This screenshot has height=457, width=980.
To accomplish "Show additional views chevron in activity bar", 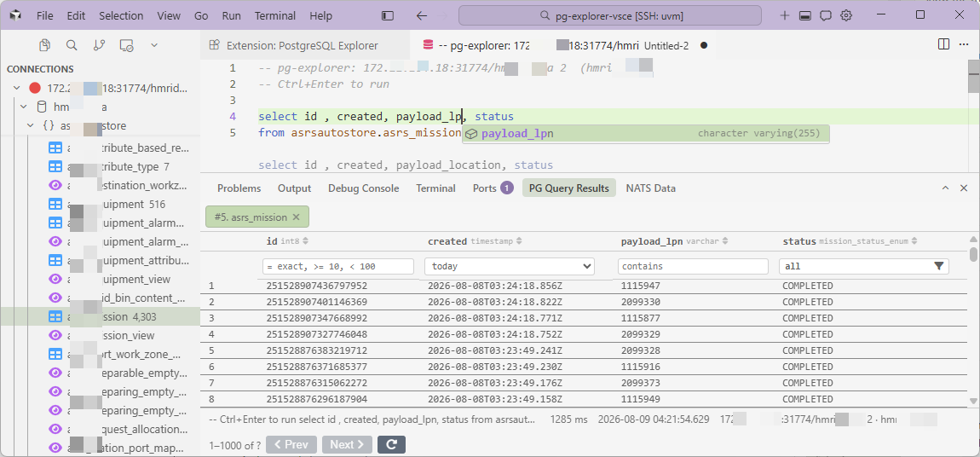I will (x=153, y=45).
